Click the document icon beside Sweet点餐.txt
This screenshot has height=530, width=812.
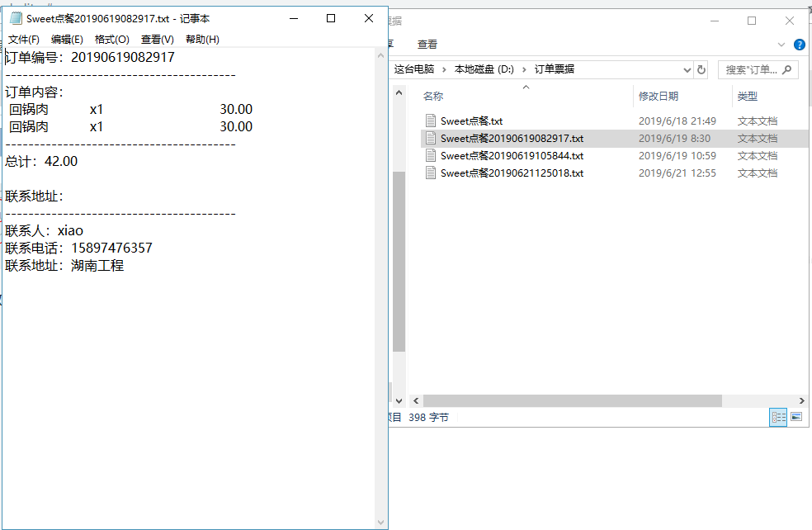click(430, 121)
